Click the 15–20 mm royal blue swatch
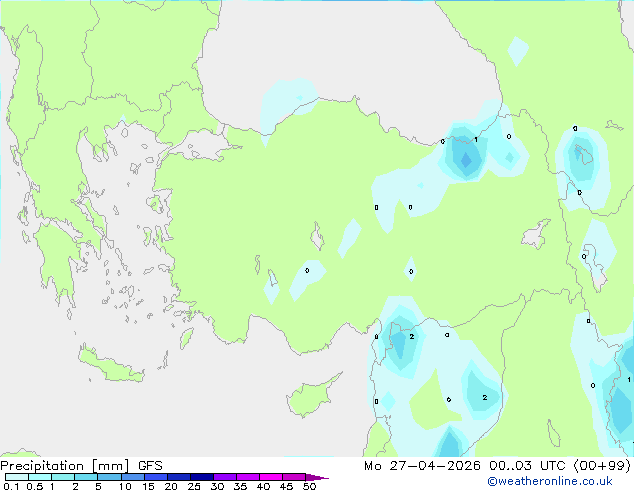Image resolution: width=634 pixels, height=490 pixels. point(156,477)
